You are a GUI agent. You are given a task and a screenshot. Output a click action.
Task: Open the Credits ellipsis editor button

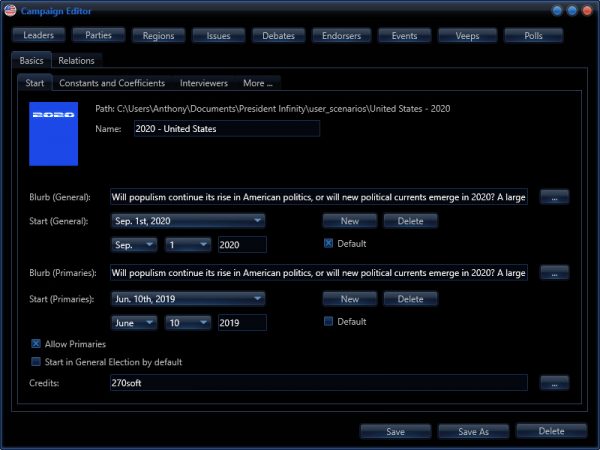coord(555,382)
